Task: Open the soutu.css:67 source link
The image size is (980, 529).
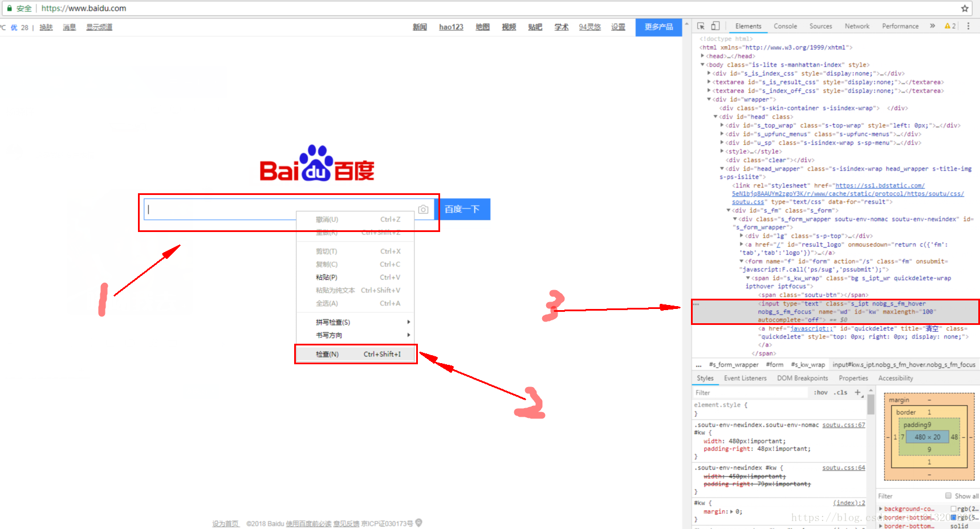Action: click(843, 425)
